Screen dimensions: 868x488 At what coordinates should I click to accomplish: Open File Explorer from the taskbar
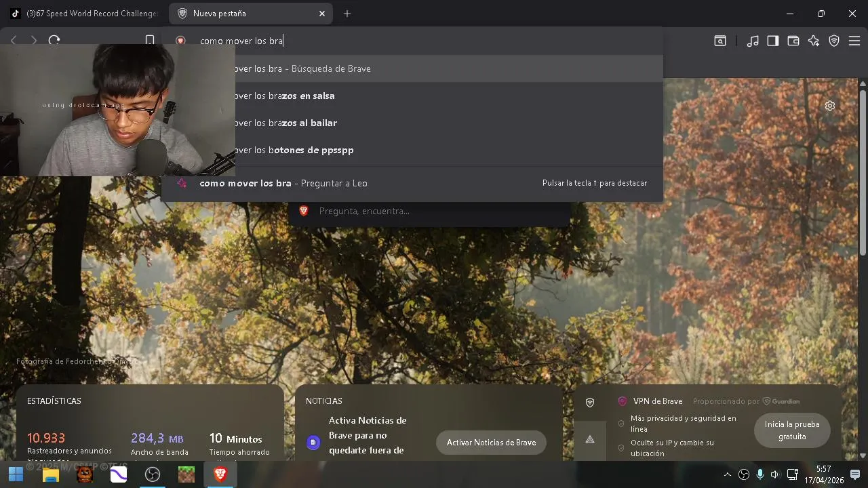[x=50, y=474]
